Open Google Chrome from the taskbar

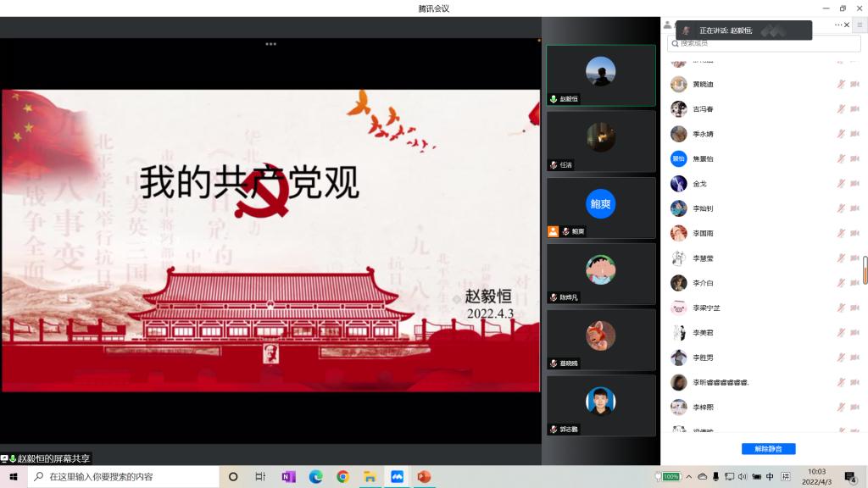(342, 476)
